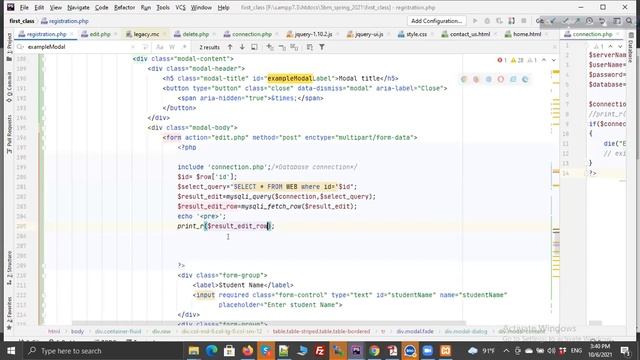Viewport: 640px width, 360px height.
Task: Close the registration.php tab
Action: tap(72, 34)
